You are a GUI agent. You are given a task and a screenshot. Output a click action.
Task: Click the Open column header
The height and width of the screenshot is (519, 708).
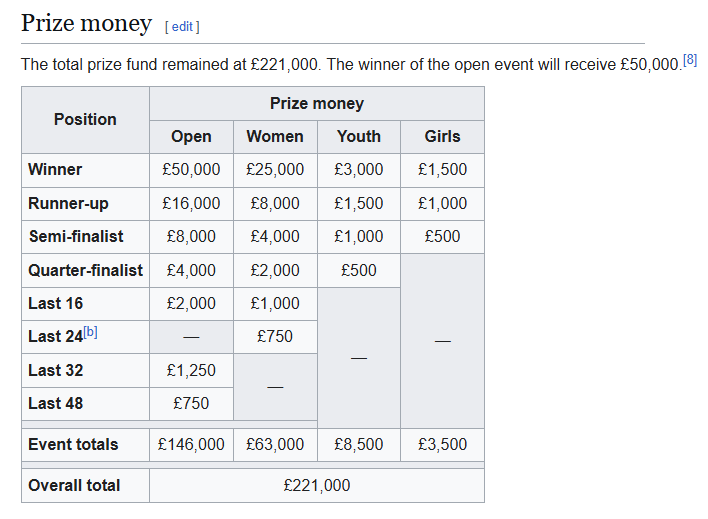pos(191,136)
